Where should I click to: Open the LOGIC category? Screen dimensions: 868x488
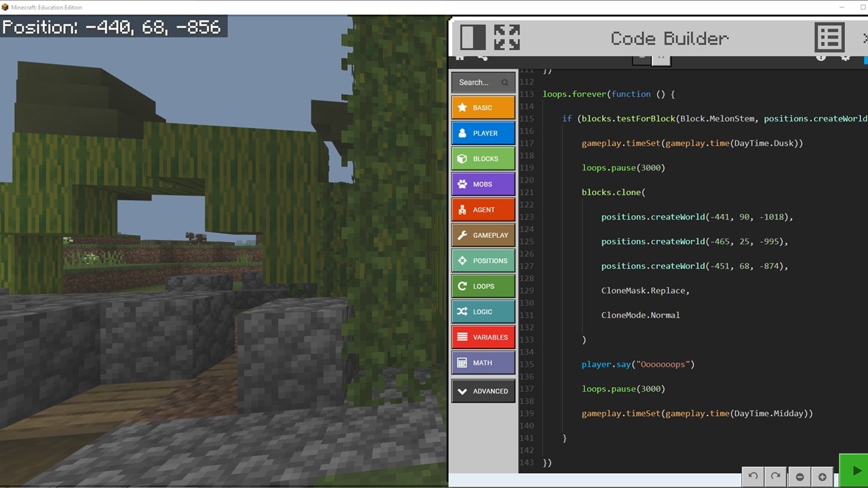coord(483,312)
